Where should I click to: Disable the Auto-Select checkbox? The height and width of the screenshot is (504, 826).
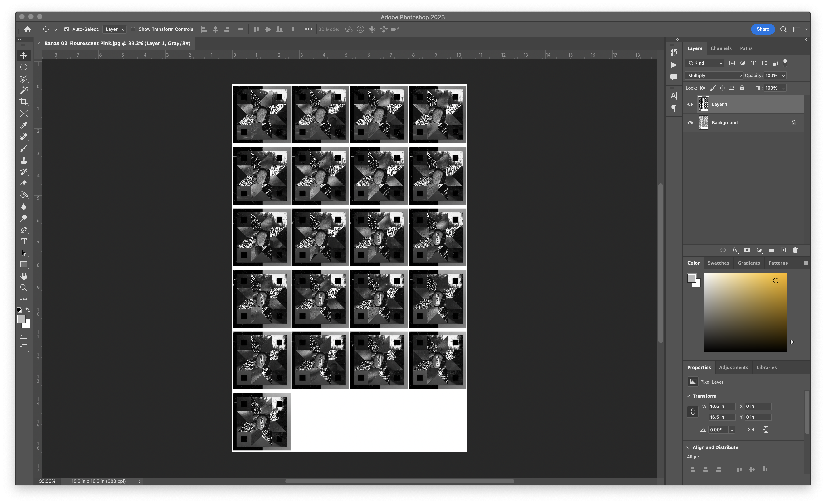click(66, 29)
